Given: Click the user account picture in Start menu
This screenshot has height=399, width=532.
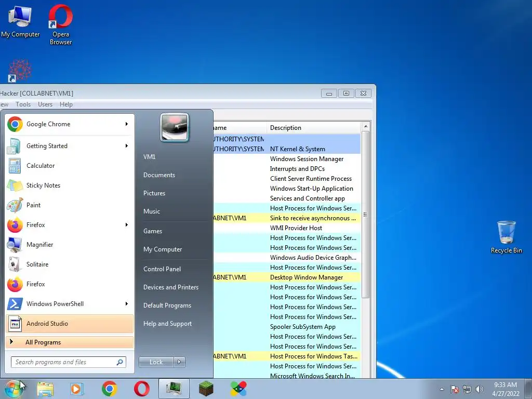Looking at the screenshot, I should (175, 127).
